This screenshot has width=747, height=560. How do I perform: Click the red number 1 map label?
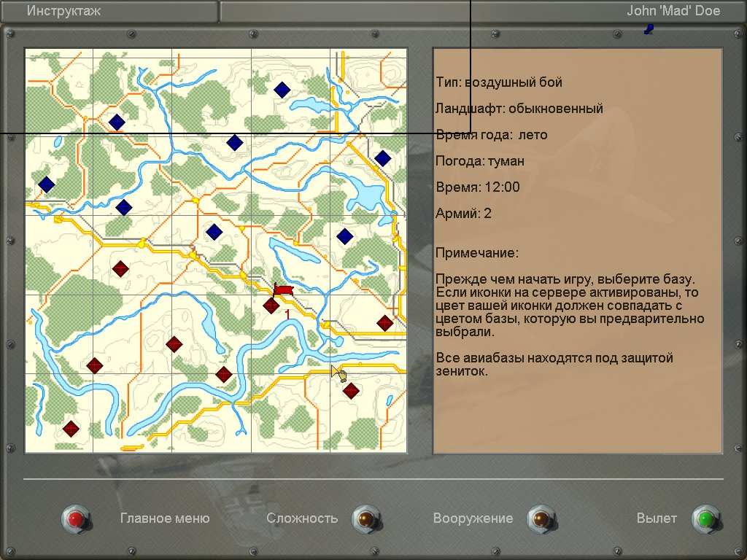point(287,314)
